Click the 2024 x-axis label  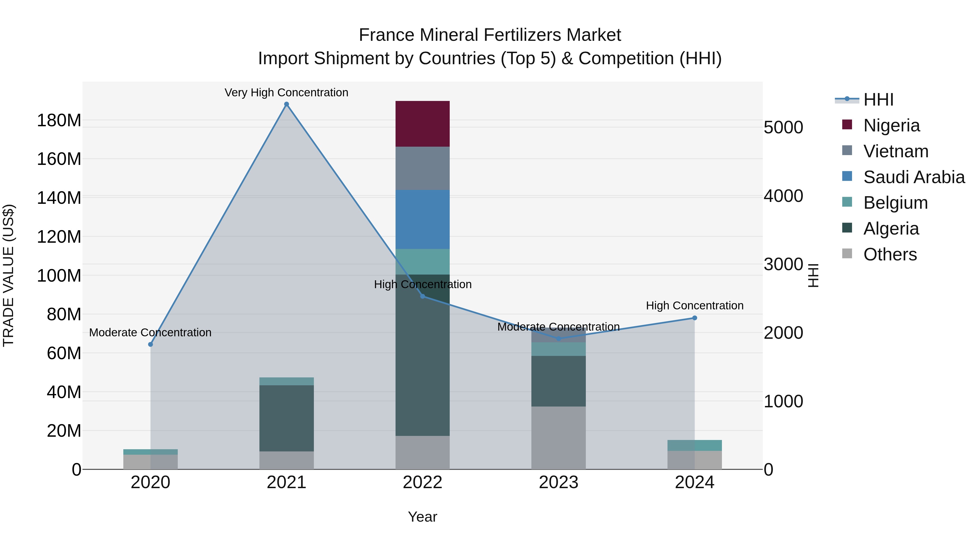point(695,482)
